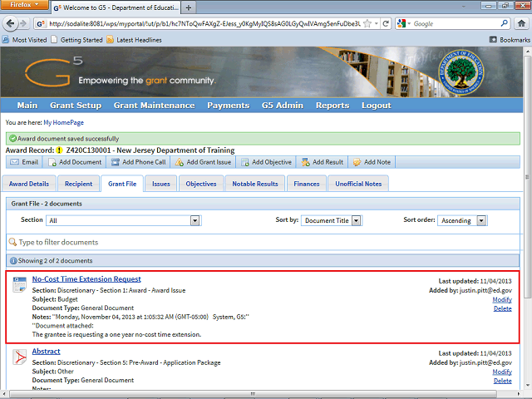Screen dimensions: 532x399
Task: Open a new tab with the plus button
Action: [189, 7]
